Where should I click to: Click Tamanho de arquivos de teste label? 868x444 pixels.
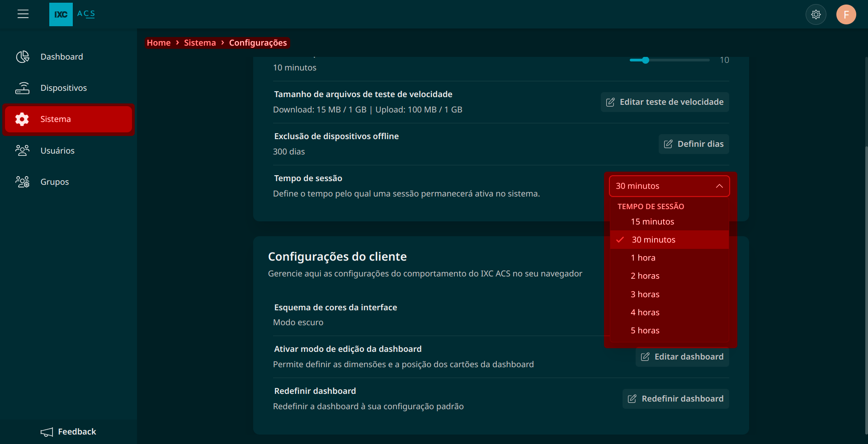[363, 94]
